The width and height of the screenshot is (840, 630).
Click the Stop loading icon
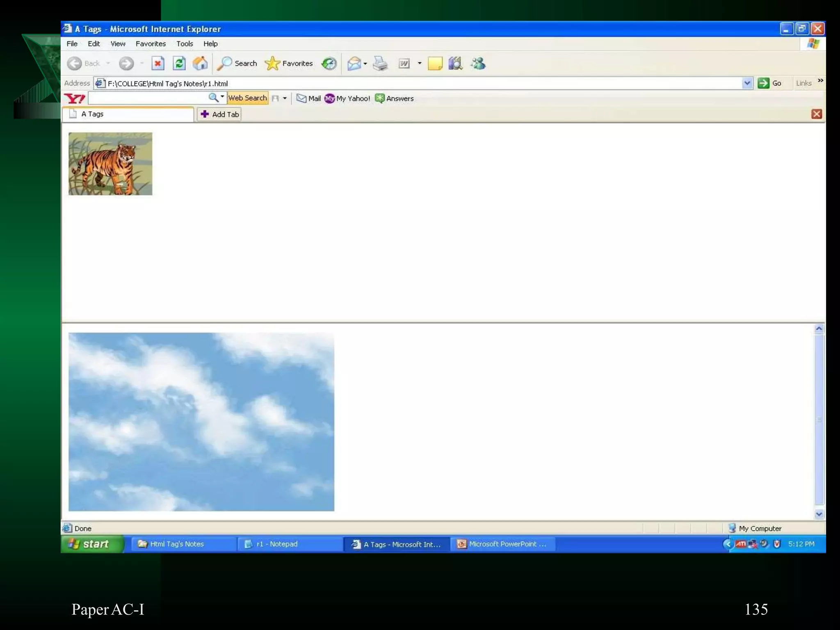click(x=157, y=64)
